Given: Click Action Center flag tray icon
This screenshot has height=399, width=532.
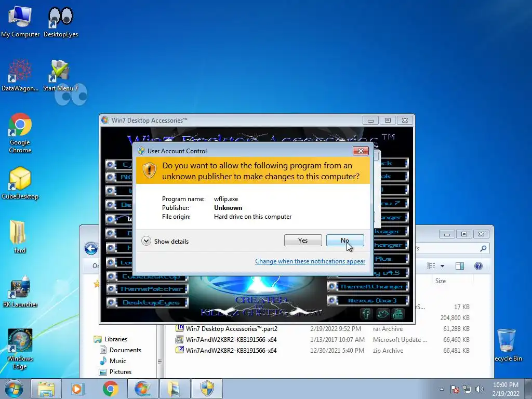Looking at the screenshot, I should pyautogui.click(x=454, y=389).
